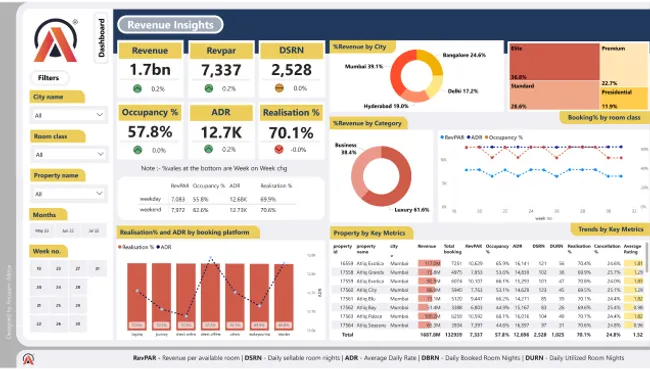Click the Trends by Key Metrics label

coord(611,229)
